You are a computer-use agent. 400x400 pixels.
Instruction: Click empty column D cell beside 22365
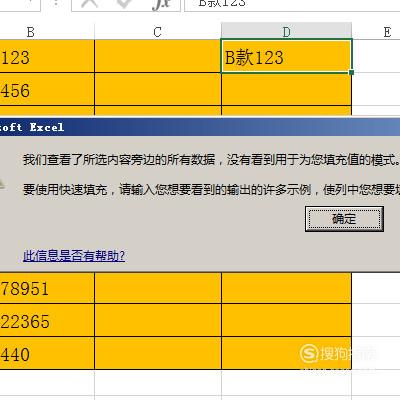click(286, 320)
